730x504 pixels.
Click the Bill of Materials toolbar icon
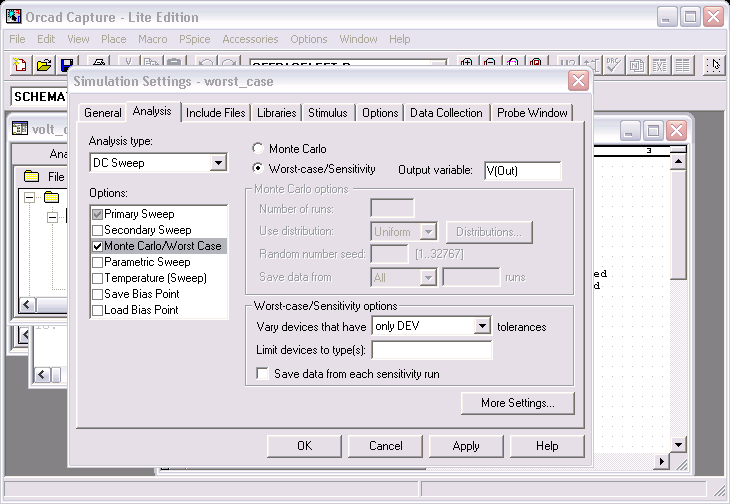[683, 65]
